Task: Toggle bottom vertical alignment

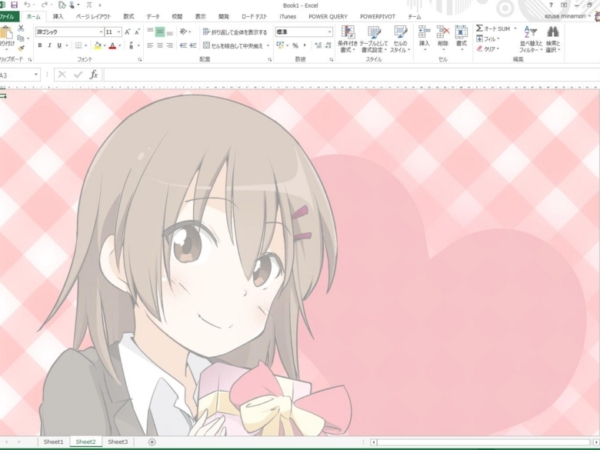Action: 170,32
